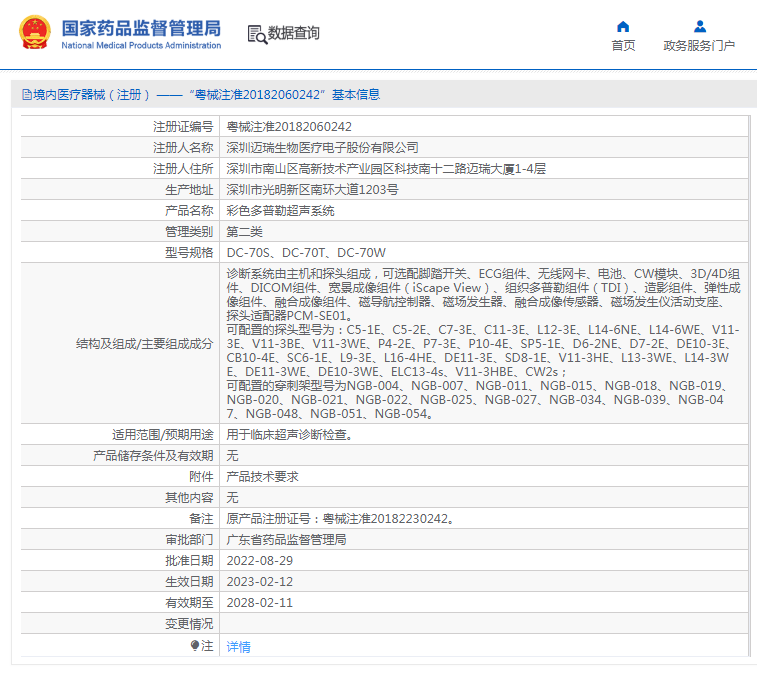Click the approval date 2022-08-29
The height and width of the screenshot is (673, 757).
point(259,561)
